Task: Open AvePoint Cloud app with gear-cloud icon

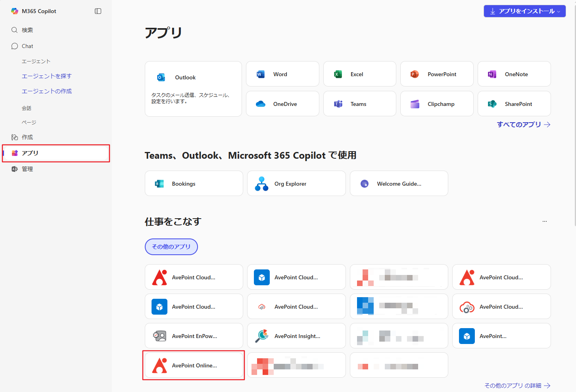Action: (501, 306)
